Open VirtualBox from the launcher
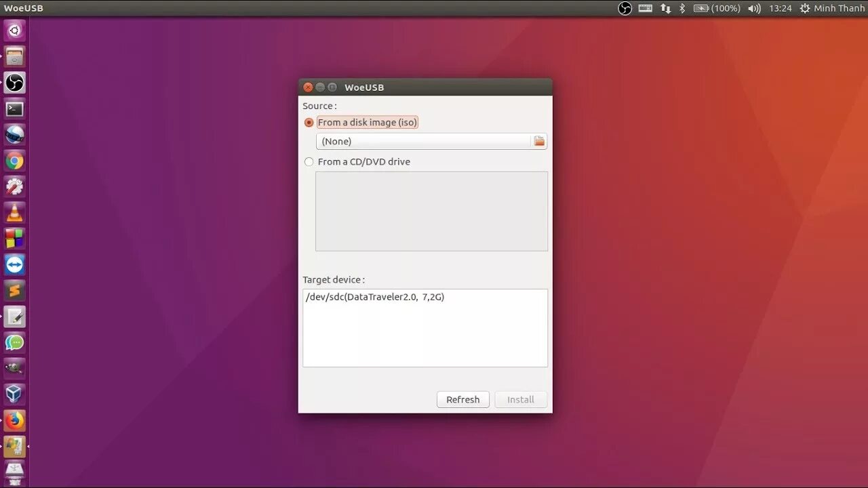The height and width of the screenshot is (488, 868). pyautogui.click(x=14, y=394)
